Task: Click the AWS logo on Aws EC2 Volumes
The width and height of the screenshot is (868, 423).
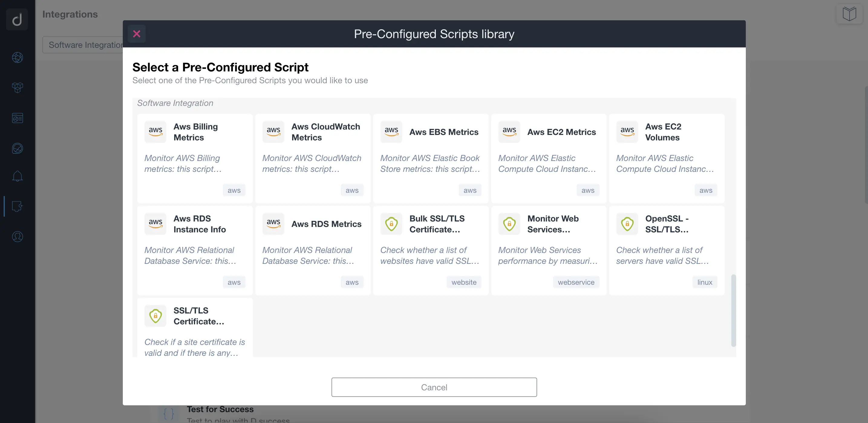Action: (627, 132)
